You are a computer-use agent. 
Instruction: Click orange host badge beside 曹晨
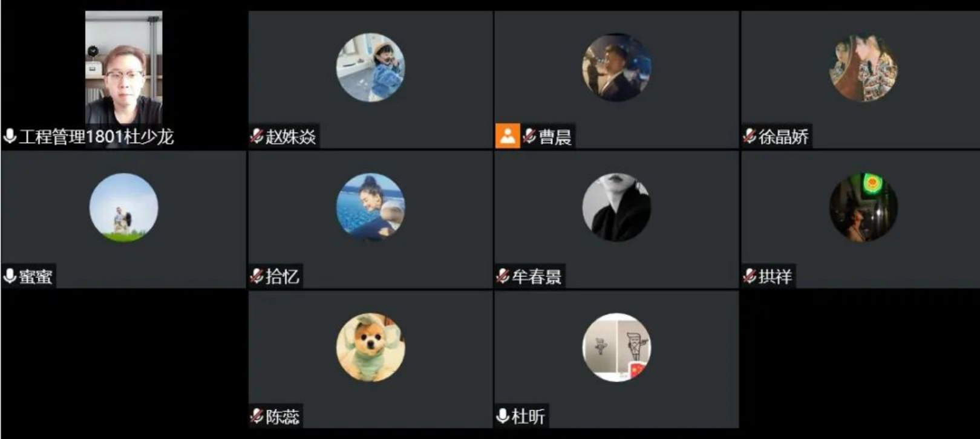click(x=508, y=136)
